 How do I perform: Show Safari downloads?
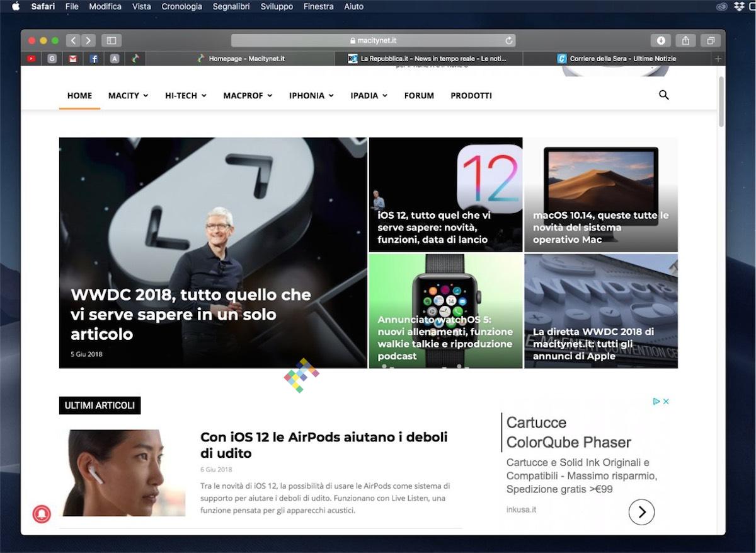tap(661, 40)
